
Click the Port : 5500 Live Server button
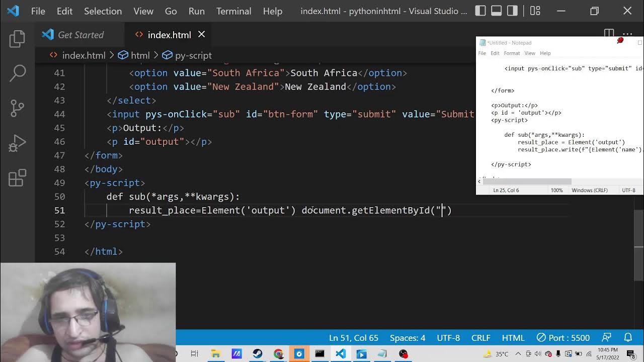click(562, 338)
